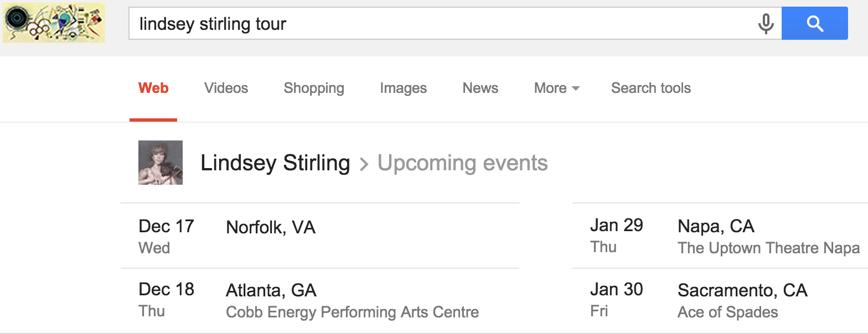Image resolution: width=868 pixels, height=334 pixels.
Task: Open the Jan 30 Sacramento, CA event
Action: click(720, 301)
